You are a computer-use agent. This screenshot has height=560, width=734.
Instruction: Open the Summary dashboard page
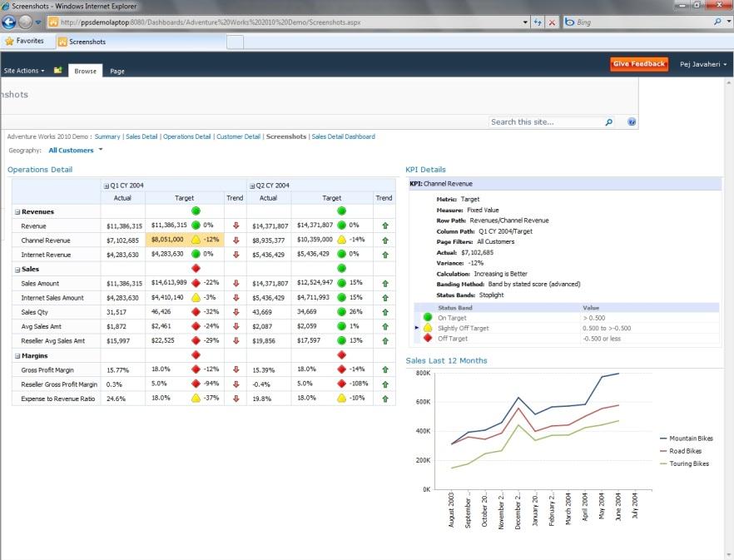coord(107,136)
